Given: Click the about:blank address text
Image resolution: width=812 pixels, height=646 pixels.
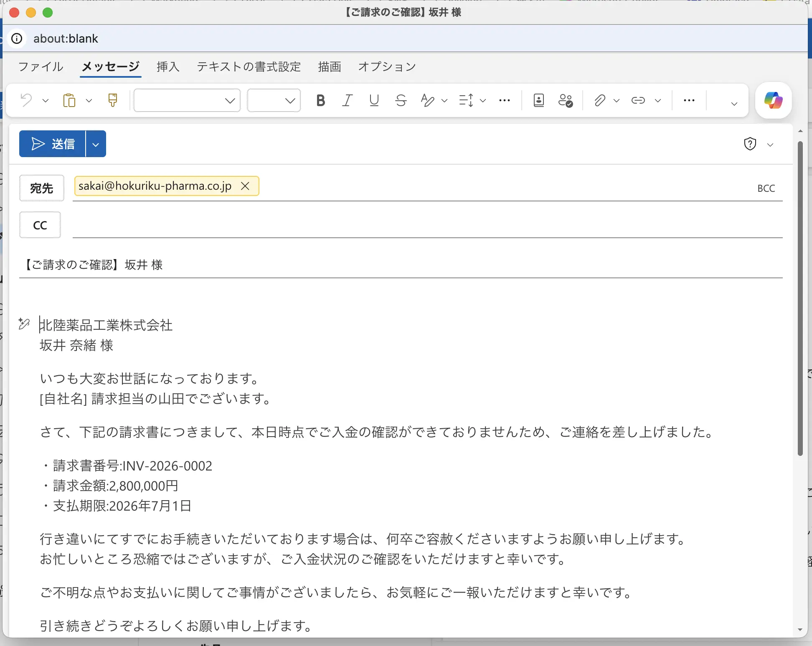Looking at the screenshot, I should (66, 38).
